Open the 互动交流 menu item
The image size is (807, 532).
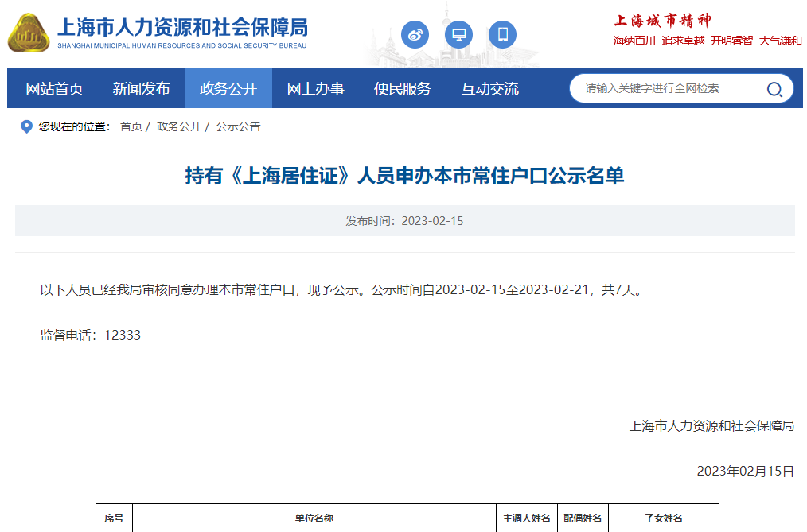click(x=489, y=88)
